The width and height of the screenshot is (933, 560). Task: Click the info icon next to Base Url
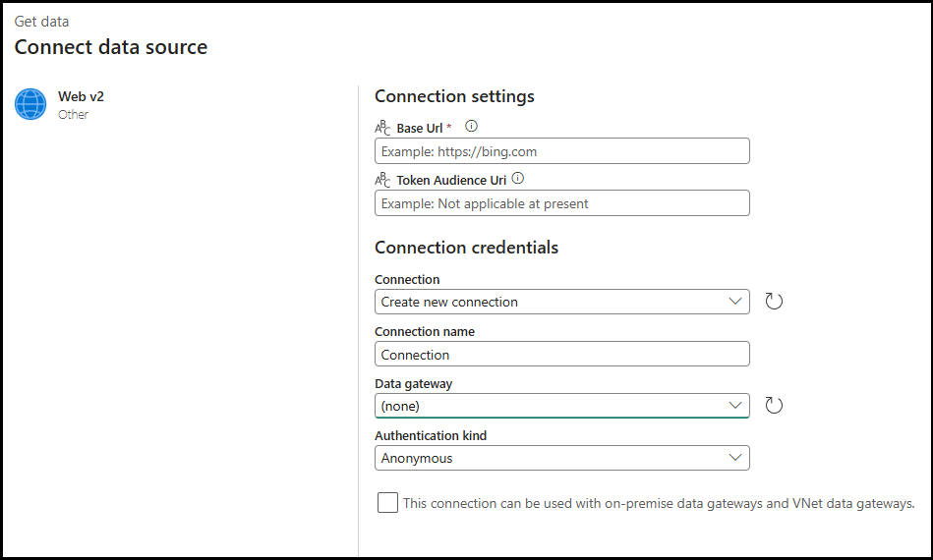pos(471,127)
